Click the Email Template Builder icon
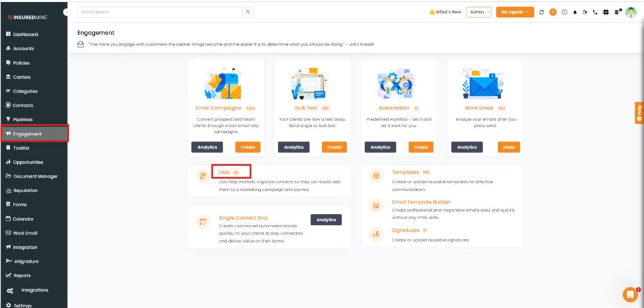 376,205
